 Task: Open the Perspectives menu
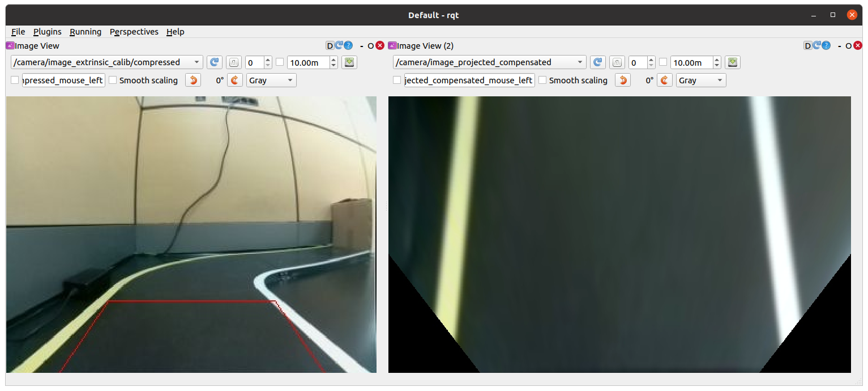tap(134, 32)
